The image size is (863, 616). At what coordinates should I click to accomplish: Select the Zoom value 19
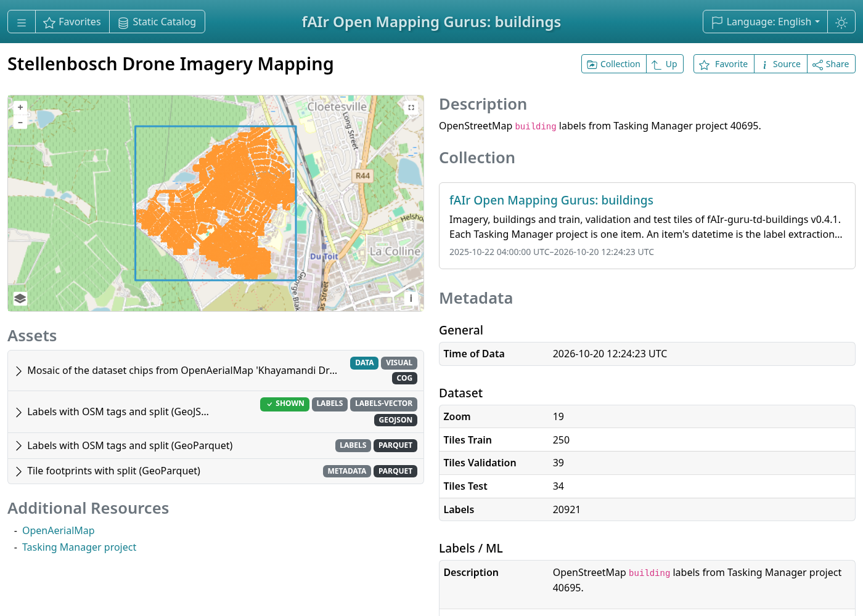(558, 417)
